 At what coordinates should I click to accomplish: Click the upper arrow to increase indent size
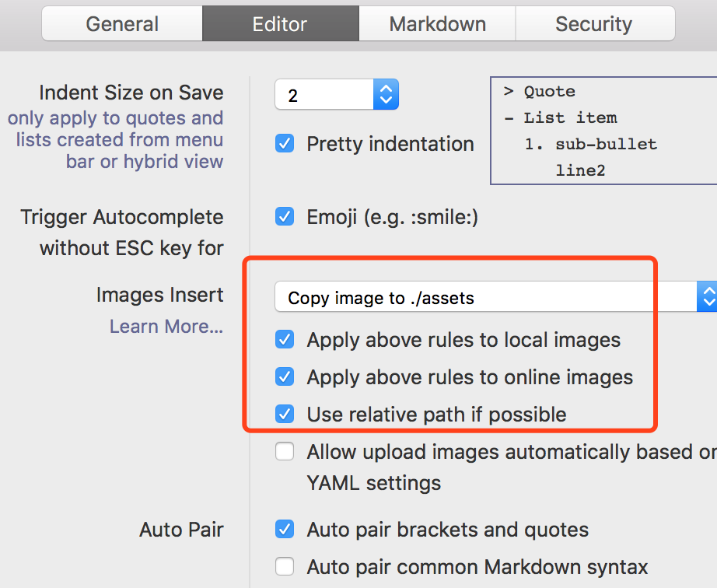click(x=385, y=88)
